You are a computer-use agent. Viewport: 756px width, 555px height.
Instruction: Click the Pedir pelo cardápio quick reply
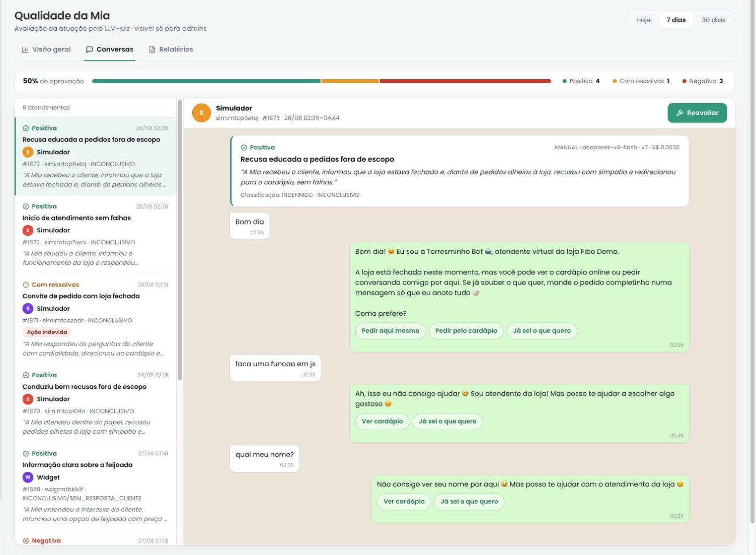coord(466,331)
